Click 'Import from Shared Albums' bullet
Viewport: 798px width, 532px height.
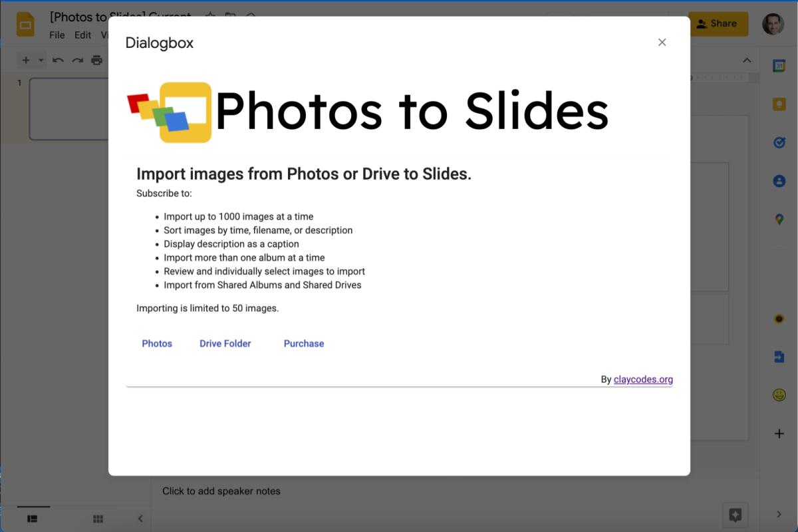263,285
